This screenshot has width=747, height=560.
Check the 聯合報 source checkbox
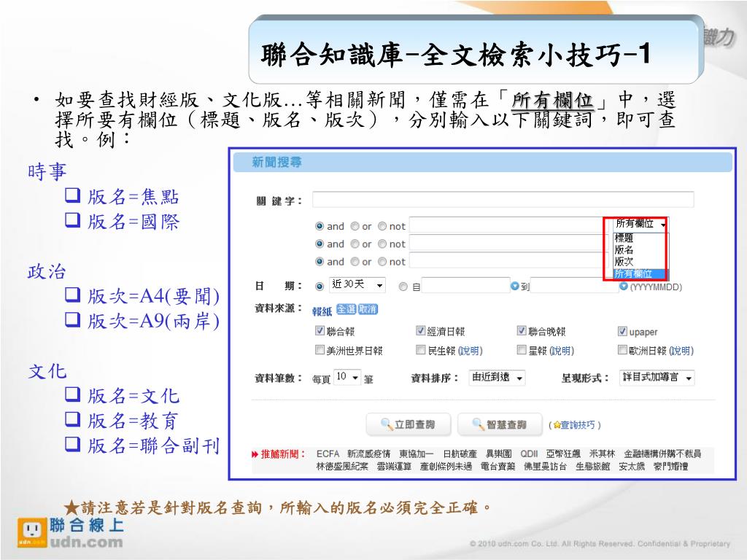pos(320,330)
